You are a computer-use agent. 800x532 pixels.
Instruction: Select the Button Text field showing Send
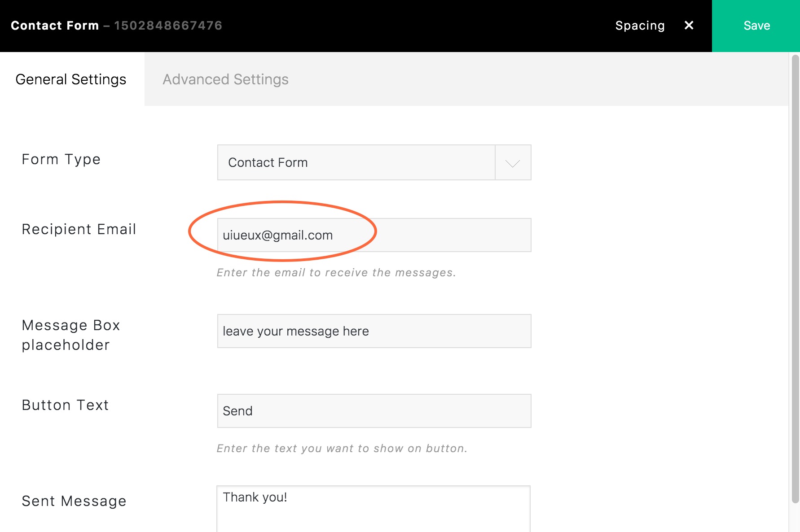click(x=374, y=410)
